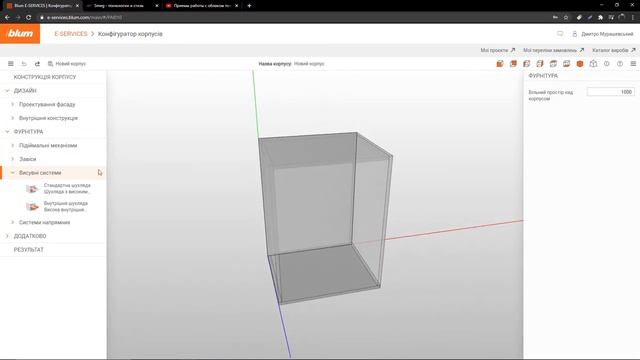Collapse the ФУРНІТУРА section chevron
Screen dimensions: 640x360
coord(7,132)
